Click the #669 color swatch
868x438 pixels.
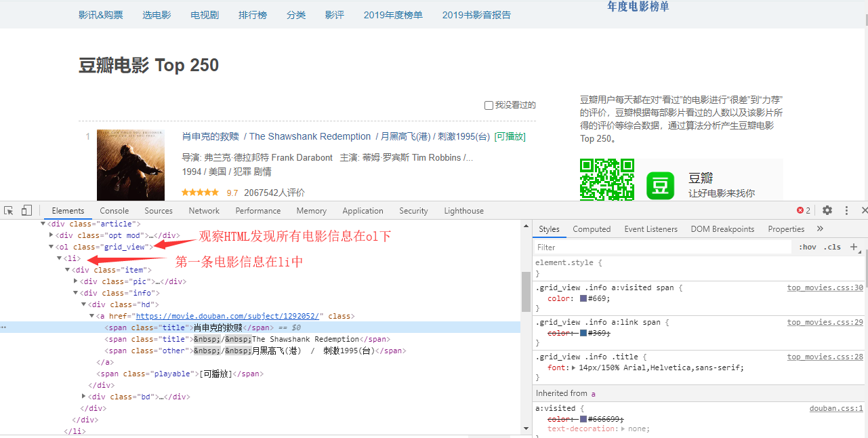coord(583,299)
